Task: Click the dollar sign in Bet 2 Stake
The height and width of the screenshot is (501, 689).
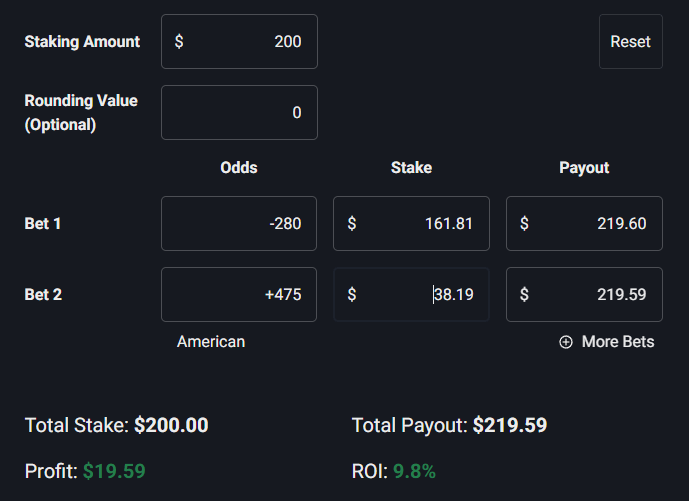Action: [352, 295]
